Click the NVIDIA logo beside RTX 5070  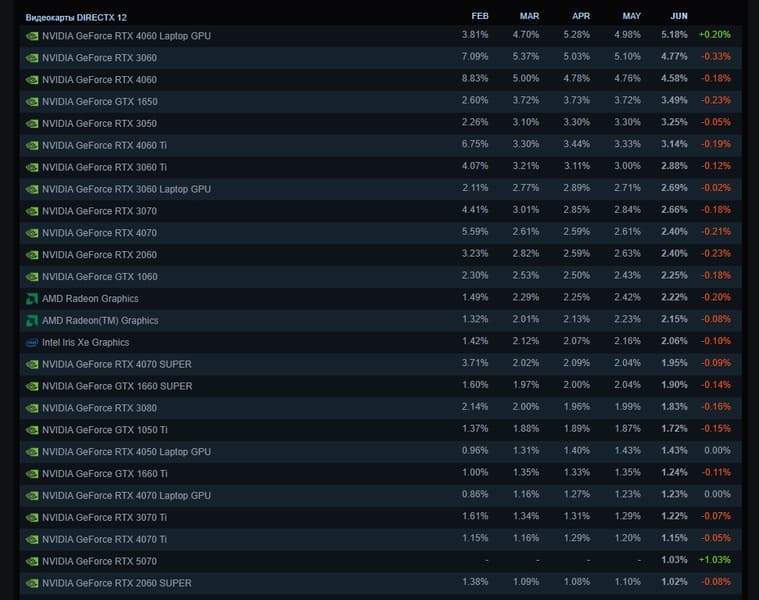pyautogui.click(x=32, y=561)
